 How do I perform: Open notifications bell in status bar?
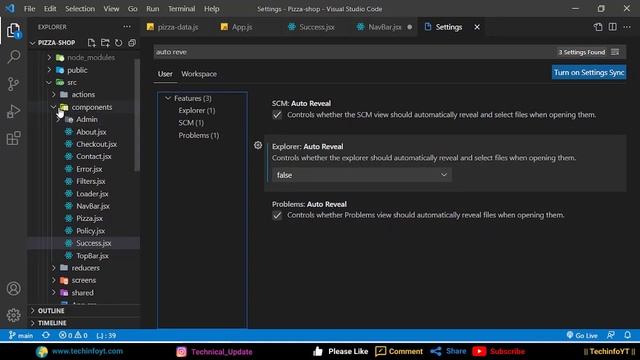pyautogui.click(x=627, y=335)
